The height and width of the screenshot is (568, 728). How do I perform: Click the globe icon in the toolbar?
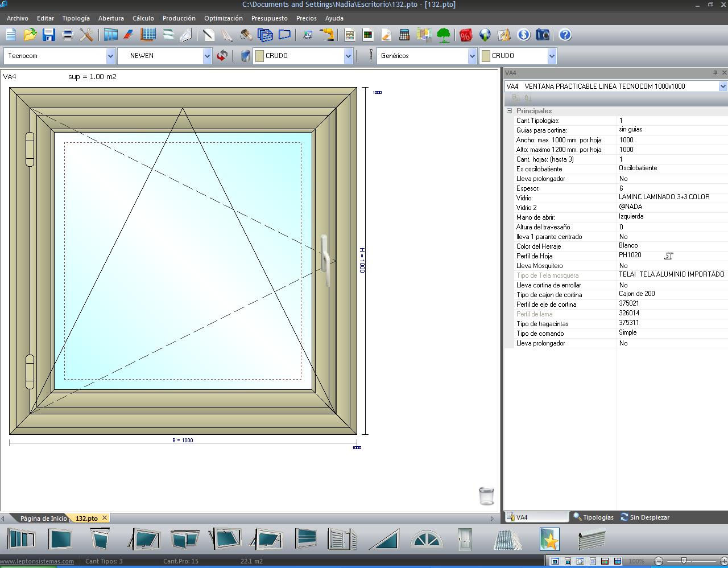[x=485, y=35]
